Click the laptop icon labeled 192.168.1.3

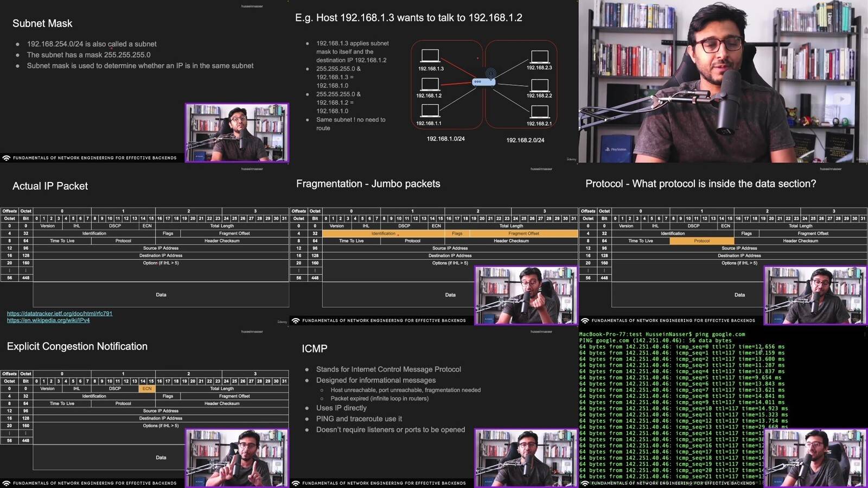pyautogui.click(x=430, y=56)
